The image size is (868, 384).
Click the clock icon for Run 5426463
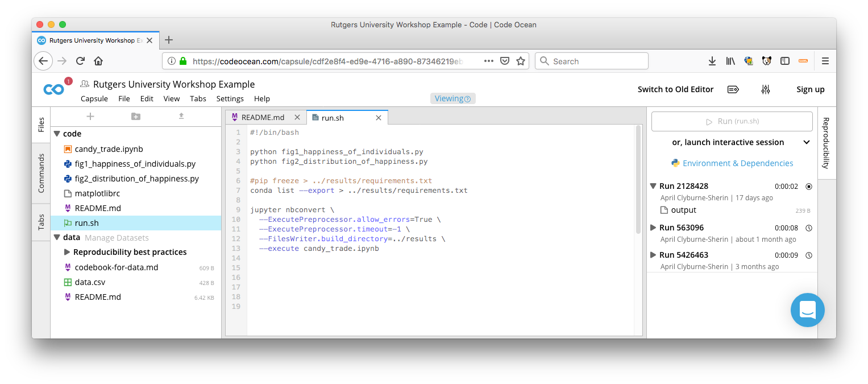click(809, 255)
